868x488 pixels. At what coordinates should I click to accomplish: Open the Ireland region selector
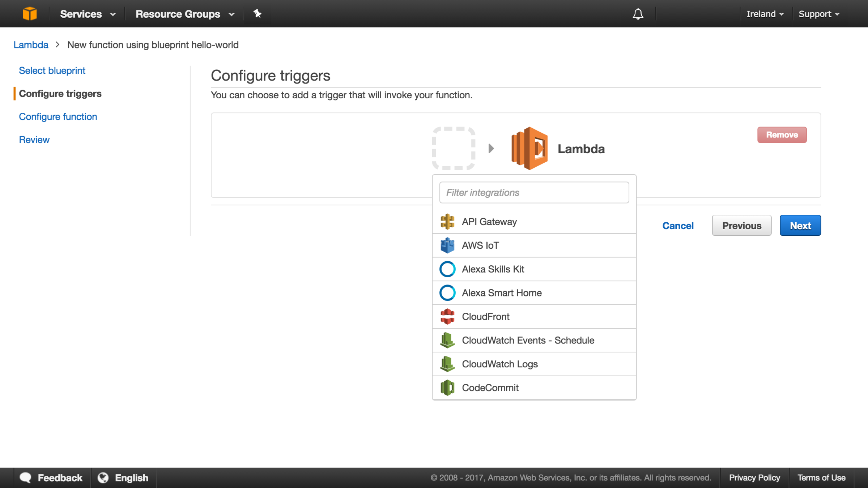coord(765,14)
